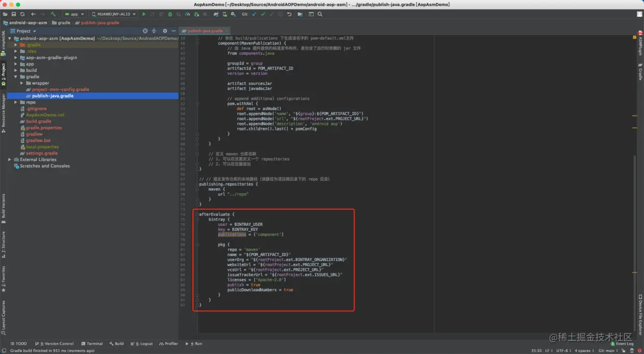The image size is (644, 354).
Task: Open the HUAWEI JNY-AL10 device dropdown
Action: click(x=113, y=14)
